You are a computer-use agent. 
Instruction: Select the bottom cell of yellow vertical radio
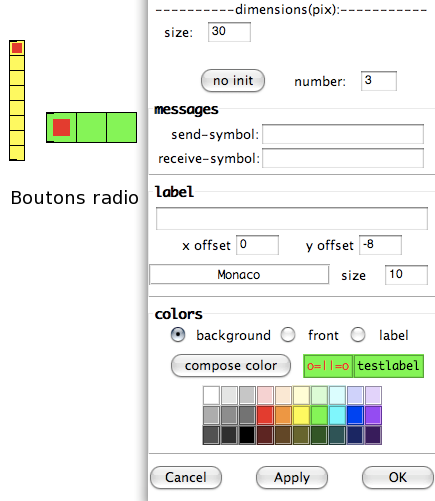[17, 153]
